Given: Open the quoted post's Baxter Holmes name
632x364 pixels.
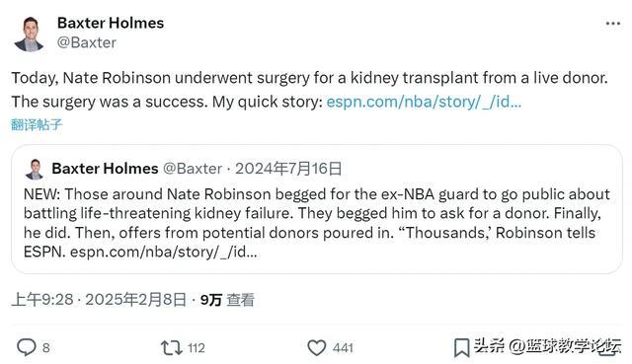Looking at the screenshot, I should click(105, 169).
